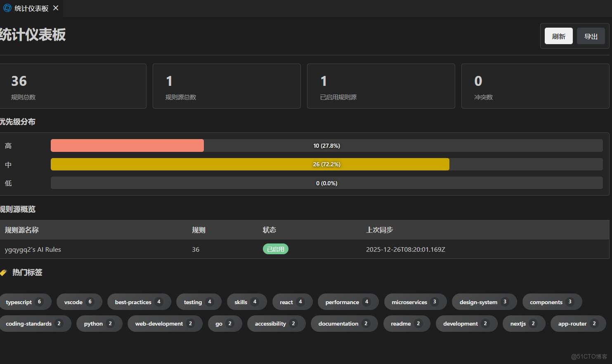Filter by the development tag
Viewport: 612px width, 364px height.
point(466,324)
